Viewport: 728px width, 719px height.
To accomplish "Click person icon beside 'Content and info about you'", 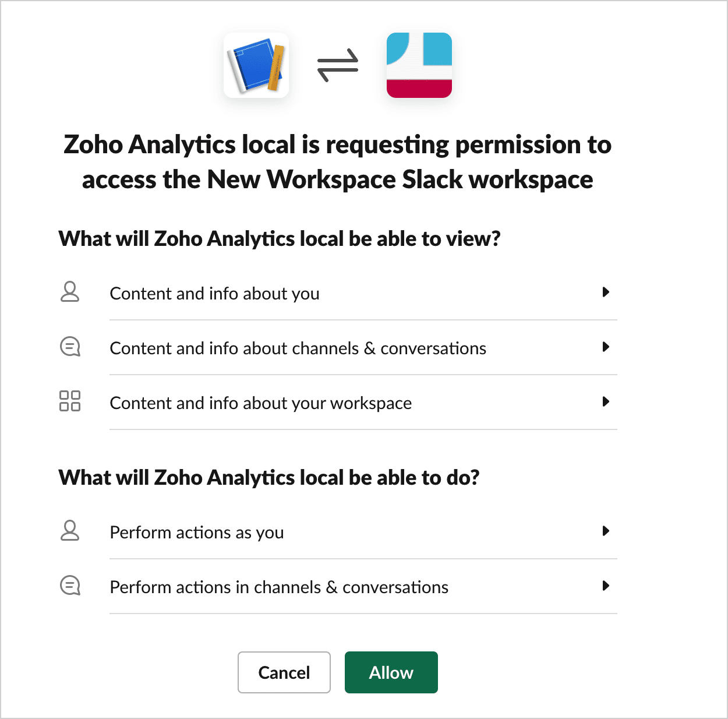I will [70, 291].
